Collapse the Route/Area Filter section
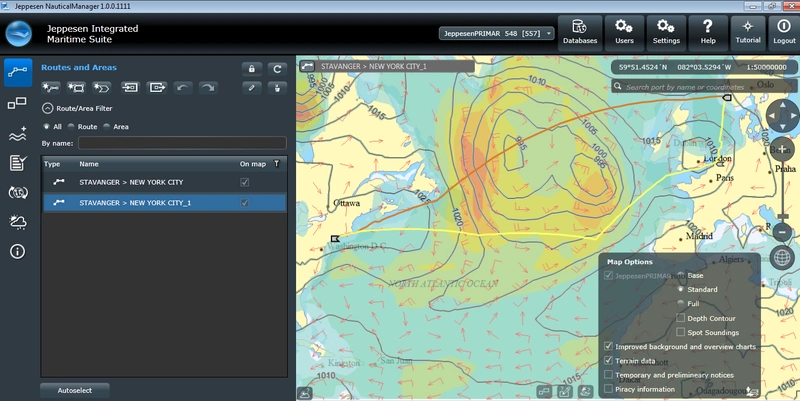Viewport: 800px width, 401px height. (47, 108)
